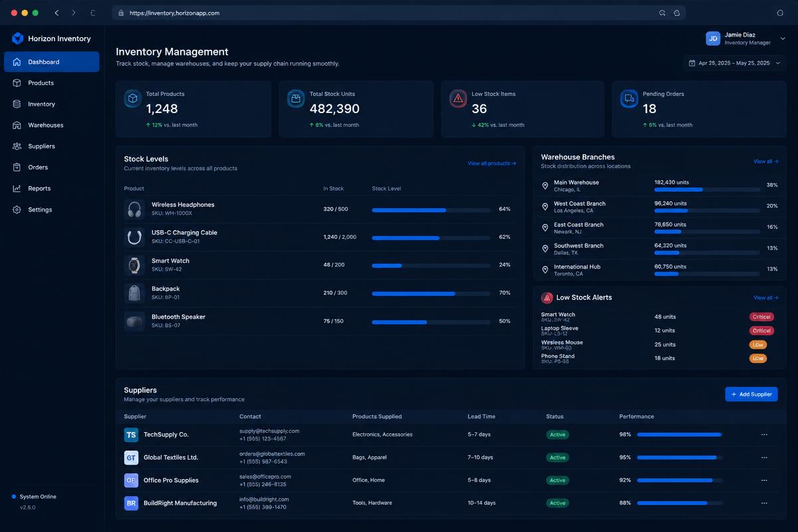Screen dimensions: 798x532
Task: Click the supply@techsupply.com email
Action: (269, 431)
